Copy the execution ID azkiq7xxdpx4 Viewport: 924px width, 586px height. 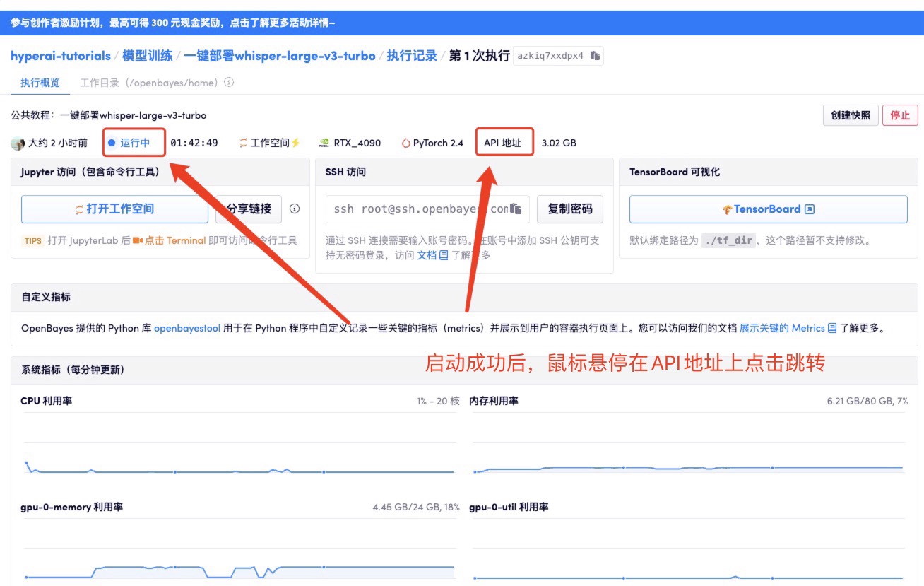pyautogui.click(x=596, y=56)
